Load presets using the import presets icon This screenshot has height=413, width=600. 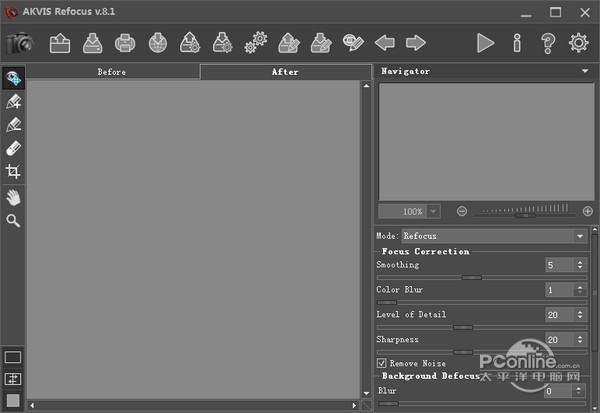tap(190, 43)
